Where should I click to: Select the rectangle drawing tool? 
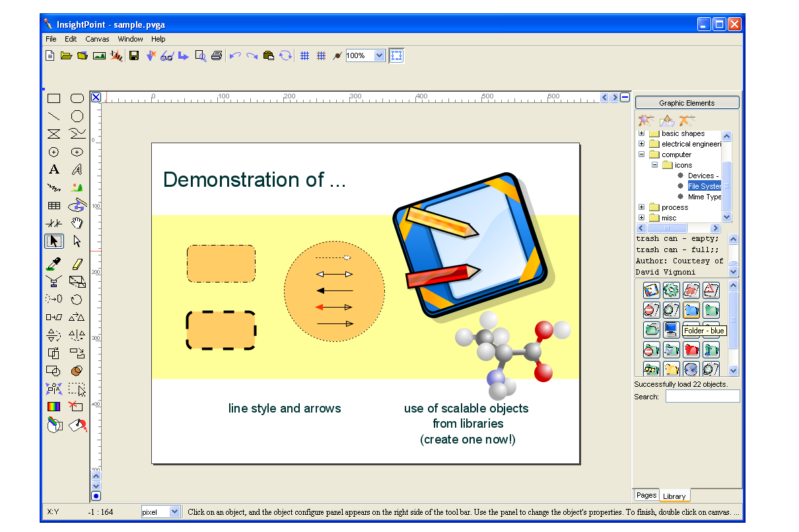54,98
